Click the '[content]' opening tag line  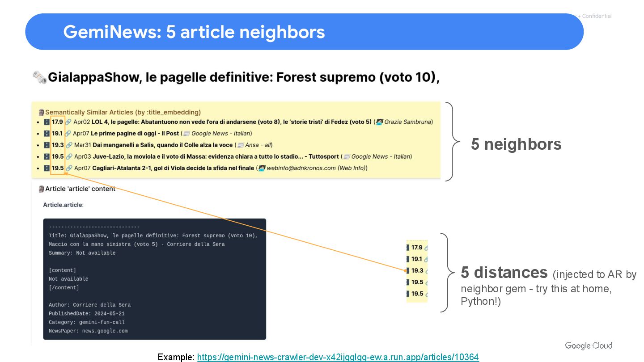click(x=62, y=270)
